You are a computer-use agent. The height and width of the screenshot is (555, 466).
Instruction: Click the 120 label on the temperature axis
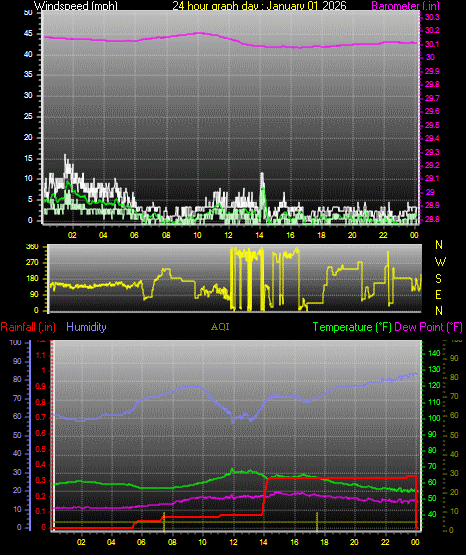[x=434, y=385]
